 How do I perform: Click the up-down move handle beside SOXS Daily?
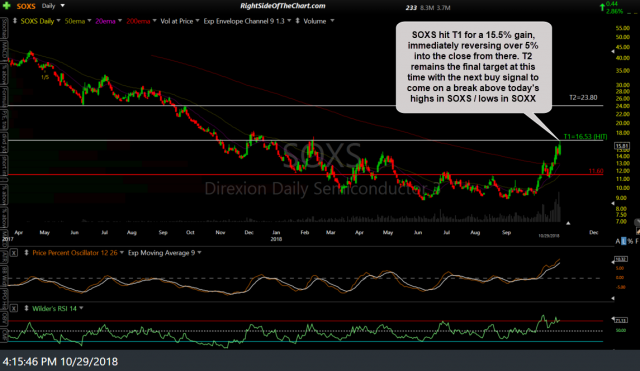(15, 21)
